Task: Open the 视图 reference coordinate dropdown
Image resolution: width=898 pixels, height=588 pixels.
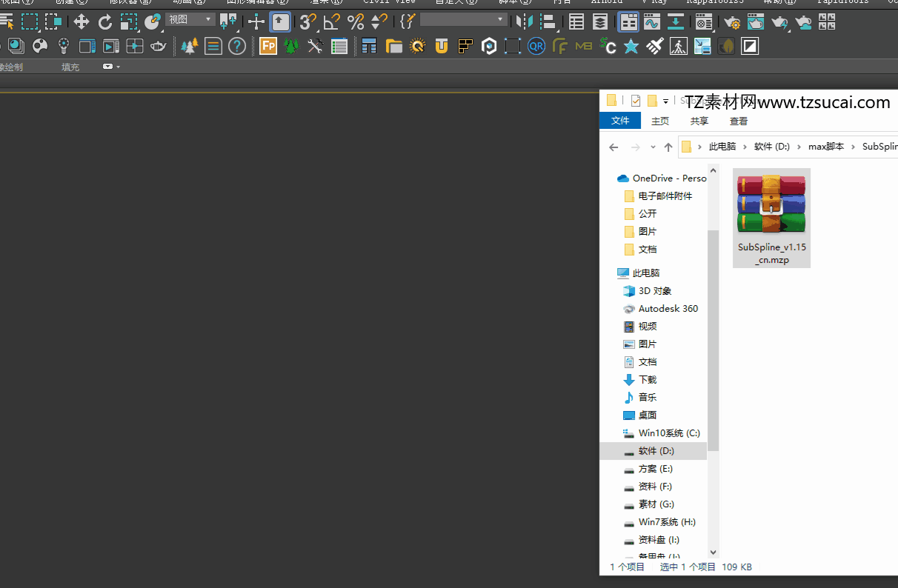Action: click(190, 19)
